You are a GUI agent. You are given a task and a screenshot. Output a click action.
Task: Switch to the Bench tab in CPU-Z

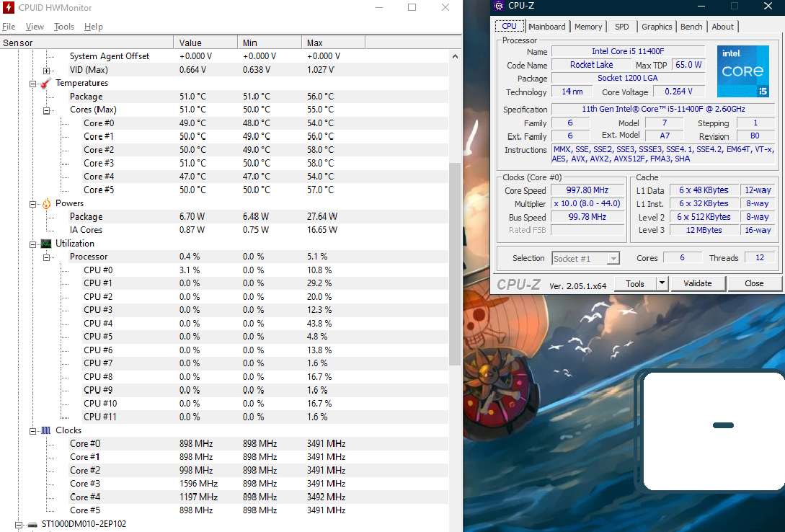pyautogui.click(x=691, y=27)
